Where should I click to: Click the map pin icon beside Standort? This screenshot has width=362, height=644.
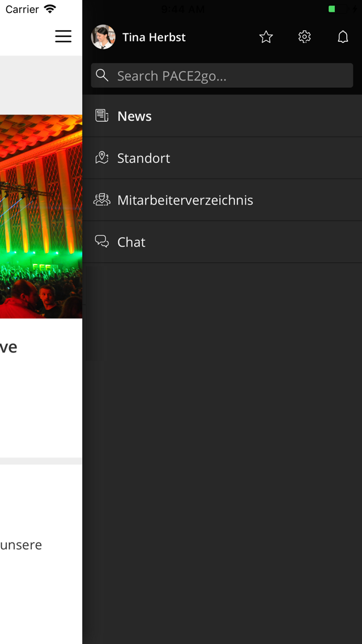102,158
